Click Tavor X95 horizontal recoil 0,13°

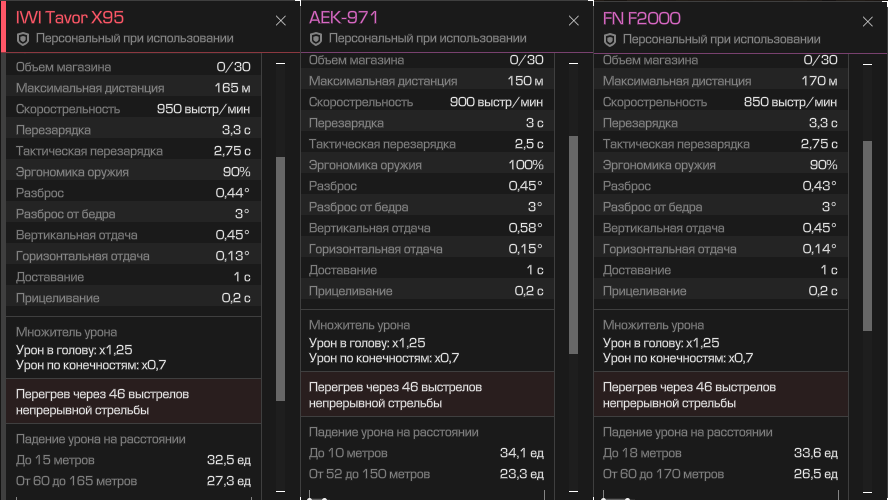(x=233, y=255)
